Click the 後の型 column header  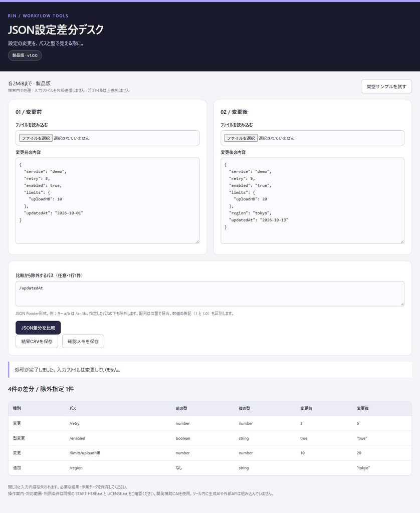[x=245, y=408]
